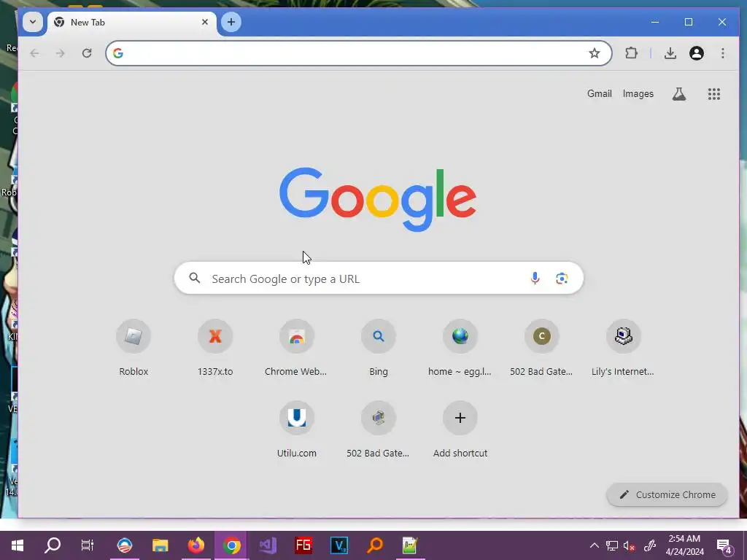Open the Windows Start menu
This screenshot has width=747, height=560.
point(18,545)
